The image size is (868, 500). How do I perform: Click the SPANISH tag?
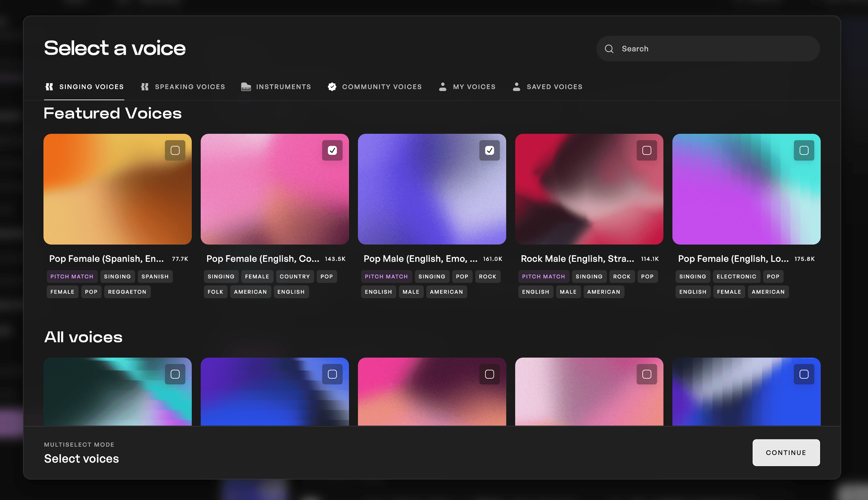tap(155, 277)
